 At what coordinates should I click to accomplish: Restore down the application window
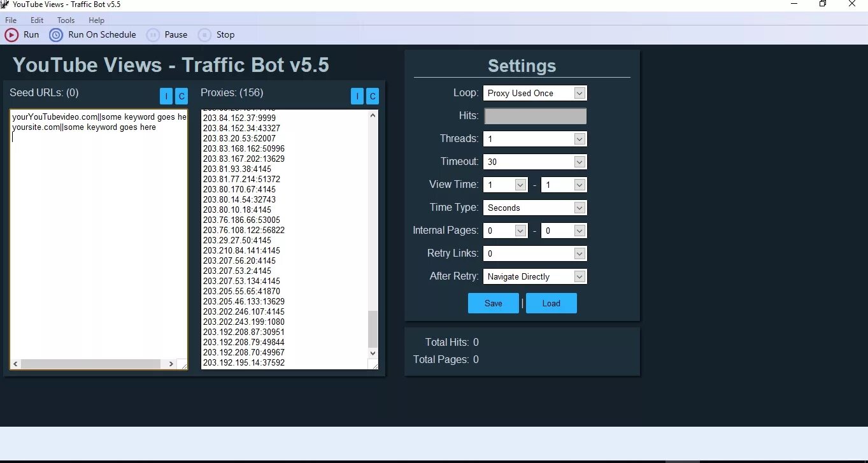coord(823,4)
